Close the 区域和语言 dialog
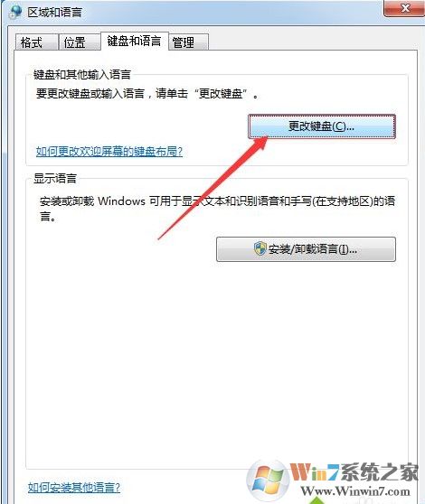The image size is (425, 504). (x=404, y=8)
